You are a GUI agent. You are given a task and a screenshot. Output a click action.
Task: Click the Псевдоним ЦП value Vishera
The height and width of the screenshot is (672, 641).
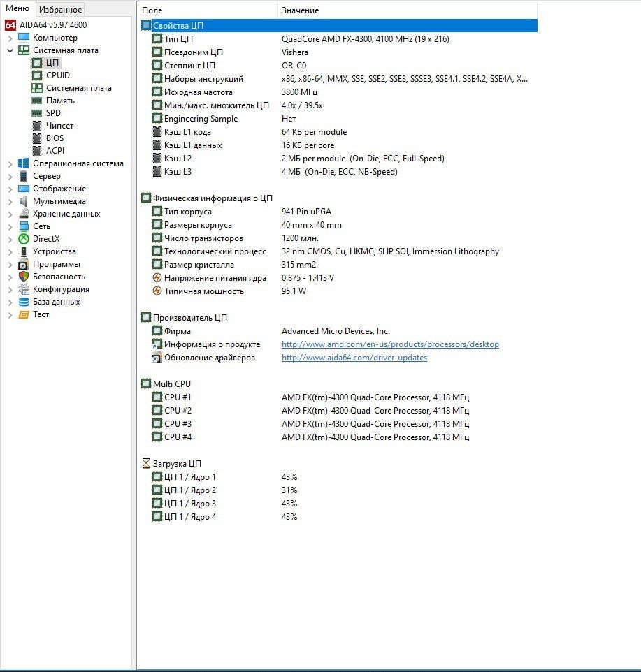pyautogui.click(x=294, y=52)
